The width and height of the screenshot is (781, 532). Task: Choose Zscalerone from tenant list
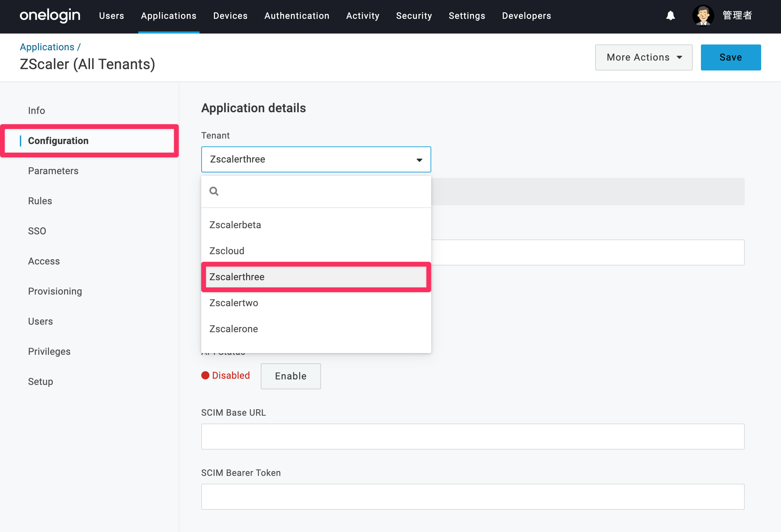point(316,329)
